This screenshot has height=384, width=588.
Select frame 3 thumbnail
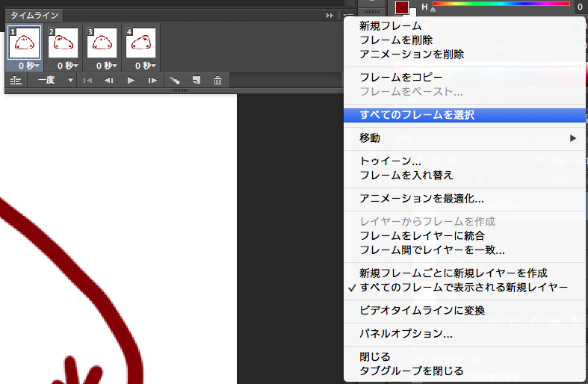pos(102,43)
